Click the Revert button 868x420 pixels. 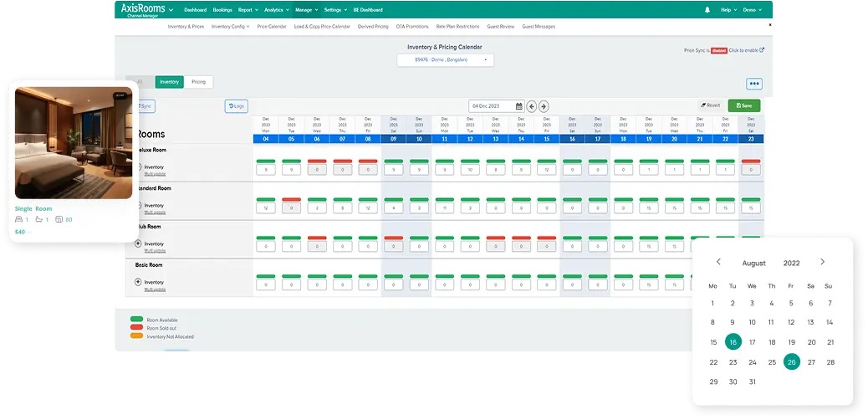[710, 105]
